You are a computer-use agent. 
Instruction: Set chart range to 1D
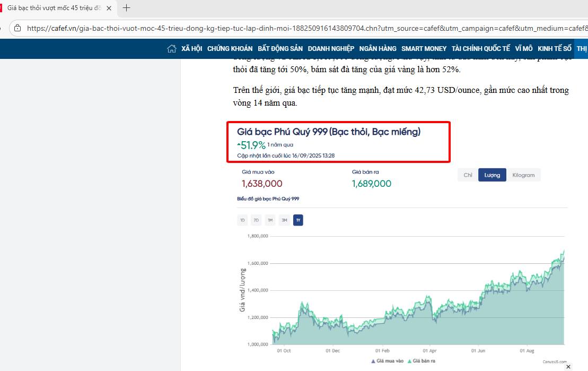click(242, 220)
